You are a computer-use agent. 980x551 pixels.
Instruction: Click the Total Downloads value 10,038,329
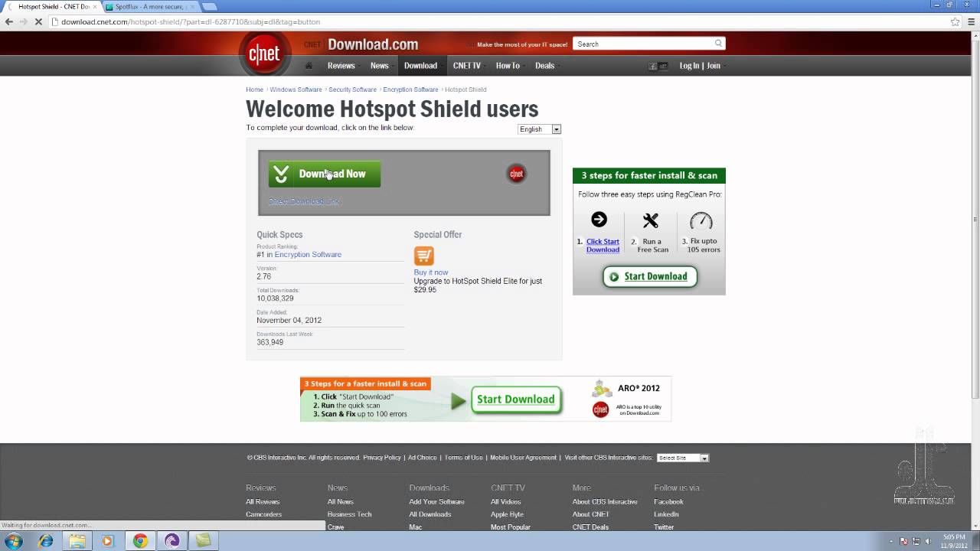pyautogui.click(x=275, y=298)
